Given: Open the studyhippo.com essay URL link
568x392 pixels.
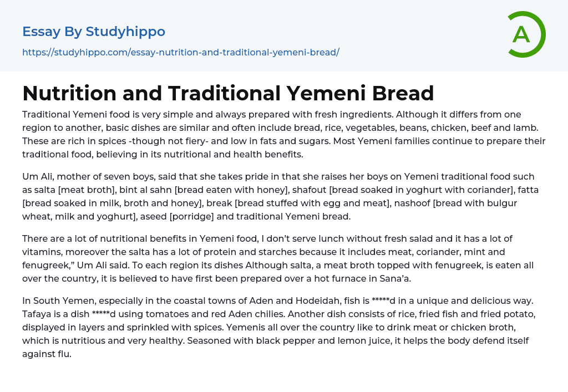Looking at the screenshot, I should point(181,53).
